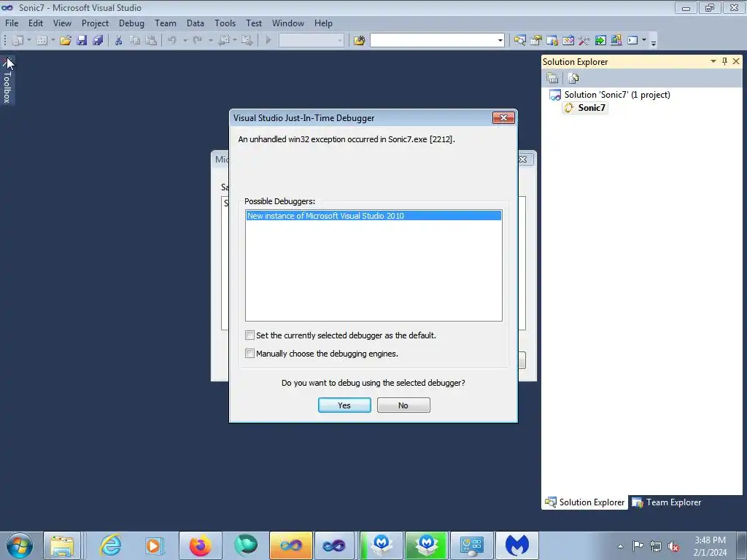Open the Object Browser toolbar icon

[568, 41]
